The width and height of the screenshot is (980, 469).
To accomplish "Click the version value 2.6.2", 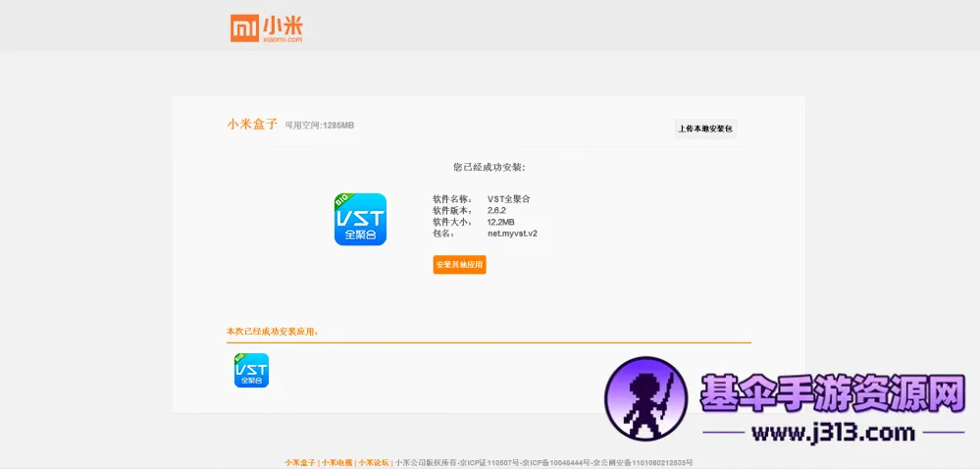I will coord(496,211).
